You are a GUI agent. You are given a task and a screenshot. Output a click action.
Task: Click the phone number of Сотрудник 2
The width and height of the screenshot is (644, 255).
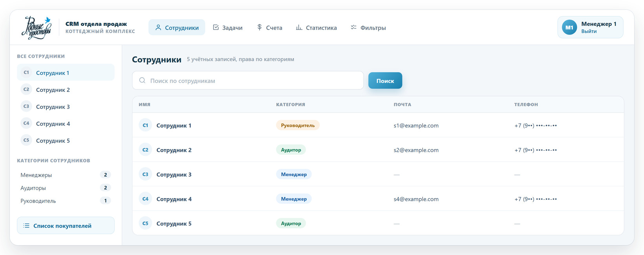point(536,150)
